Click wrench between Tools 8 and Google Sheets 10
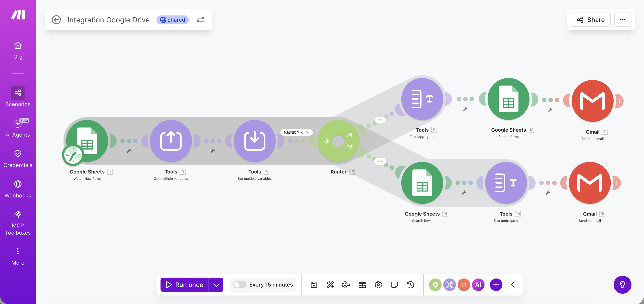 click(x=465, y=109)
